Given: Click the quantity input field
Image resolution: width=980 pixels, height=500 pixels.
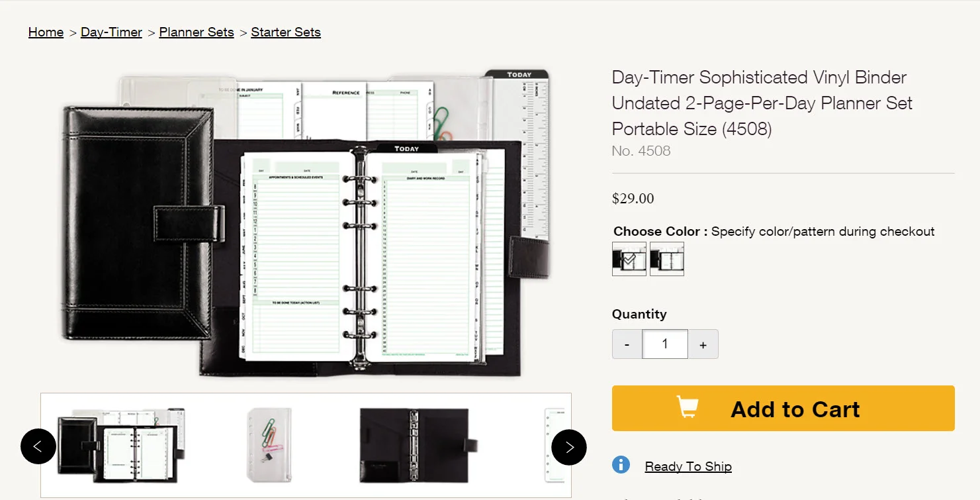Looking at the screenshot, I should point(665,344).
